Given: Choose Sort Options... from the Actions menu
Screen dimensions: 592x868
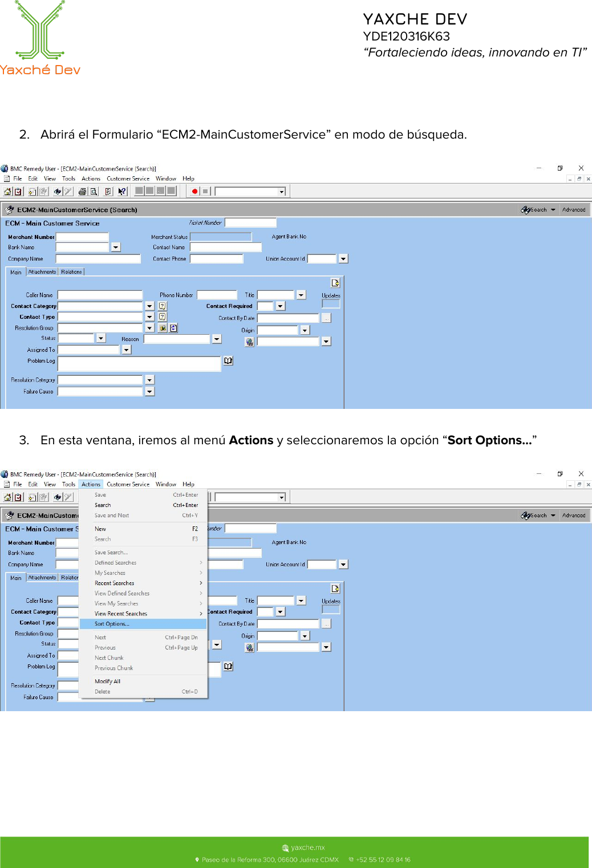Looking at the screenshot, I should click(143, 624).
